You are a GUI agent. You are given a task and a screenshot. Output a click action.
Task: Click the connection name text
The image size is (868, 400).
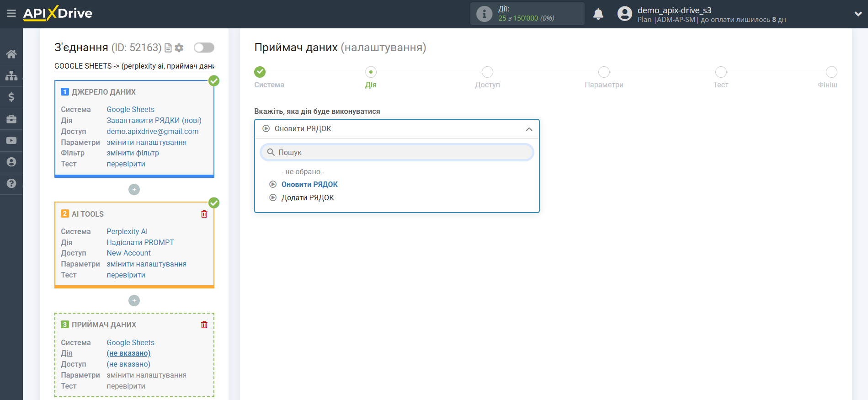[x=134, y=66]
